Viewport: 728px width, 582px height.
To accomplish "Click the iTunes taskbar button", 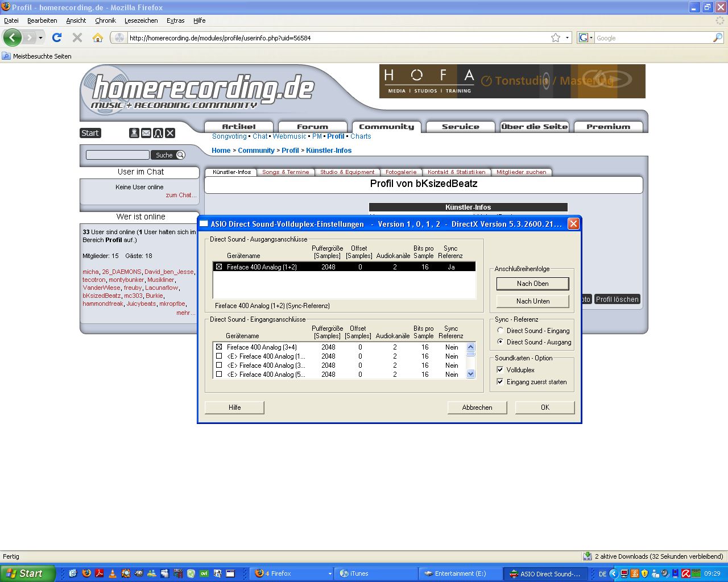I will click(375, 573).
